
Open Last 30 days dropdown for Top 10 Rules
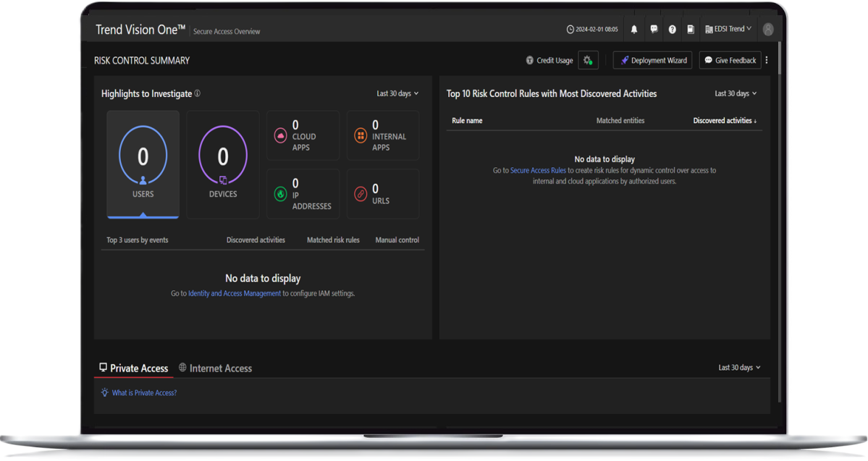735,93
